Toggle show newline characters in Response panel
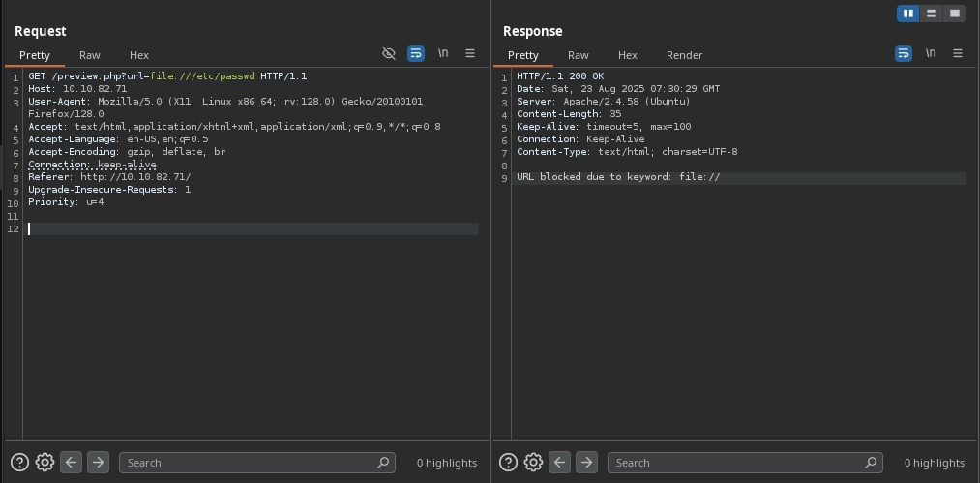980x483 pixels. [931, 54]
